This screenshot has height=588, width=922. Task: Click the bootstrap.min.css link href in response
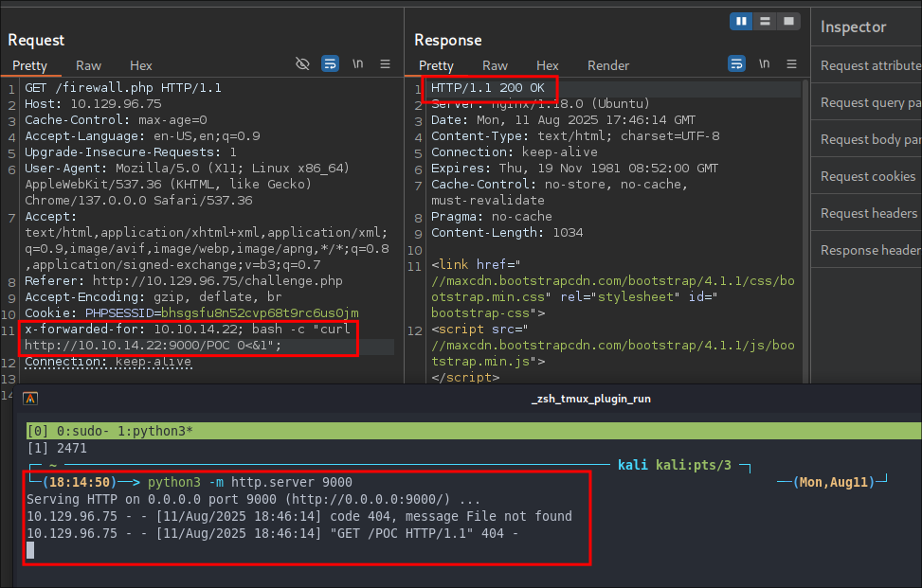(613, 289)
